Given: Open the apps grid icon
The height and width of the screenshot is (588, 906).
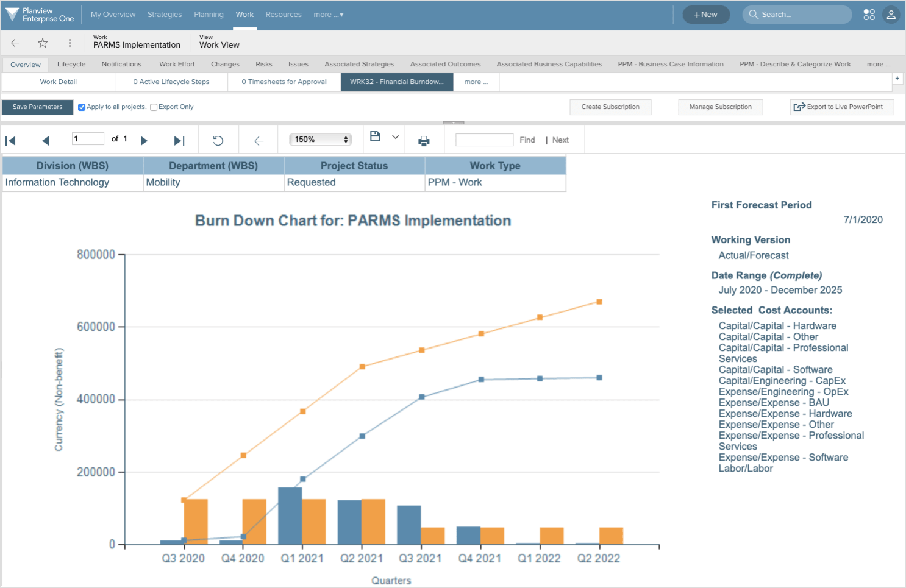Looking at the screenshot, I should pos(869,15).
